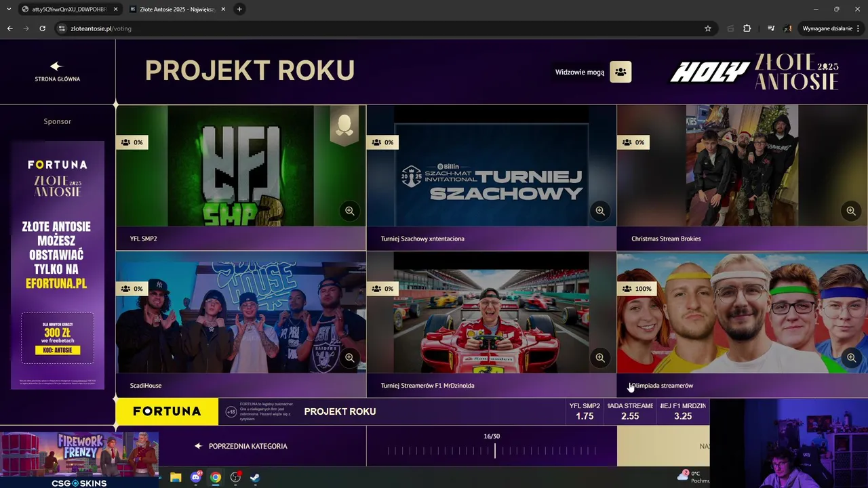Image resolution: width=868 pixels, height=488 pixels.
Task: Switch to the first browser tab
Action: point(69,9)
